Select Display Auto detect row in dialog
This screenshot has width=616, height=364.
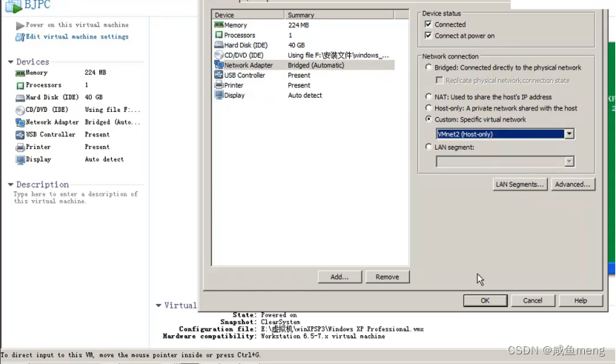coord(303,95)
